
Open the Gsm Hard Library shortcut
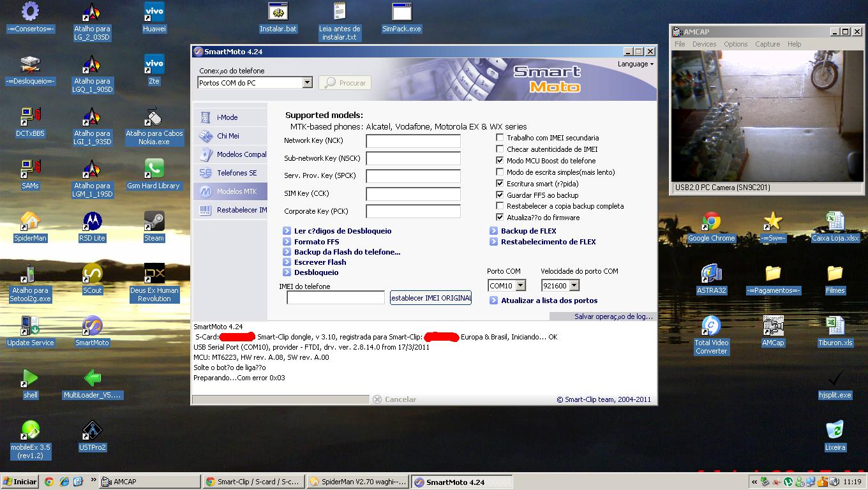click(x=153, y=170)
